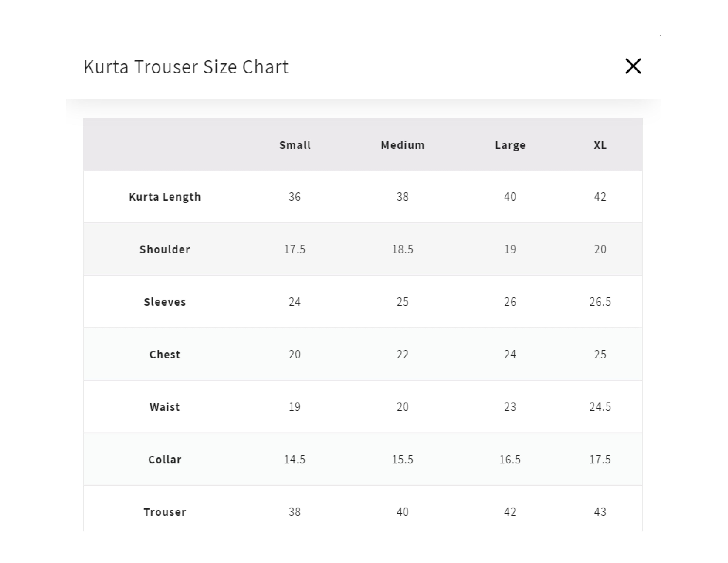Click the XL column header
This screenshot has width=728, height=563.
600,145
